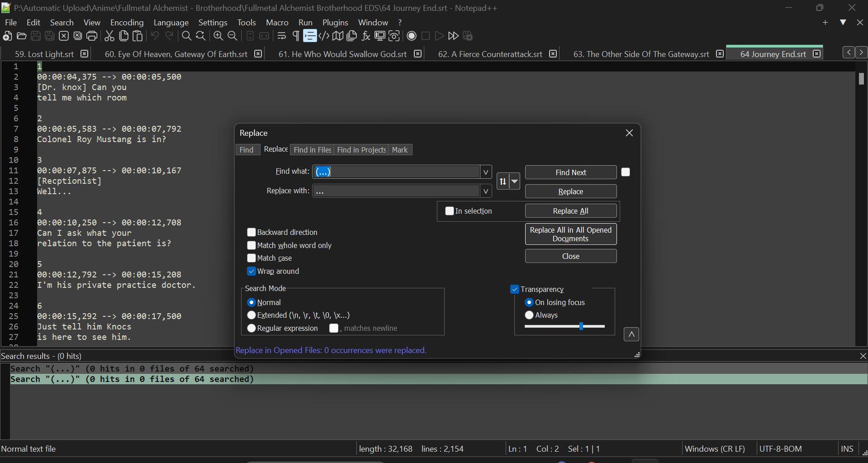Choose Always for transparency mode
Screen dimensions: 868x463
point(529,315)
